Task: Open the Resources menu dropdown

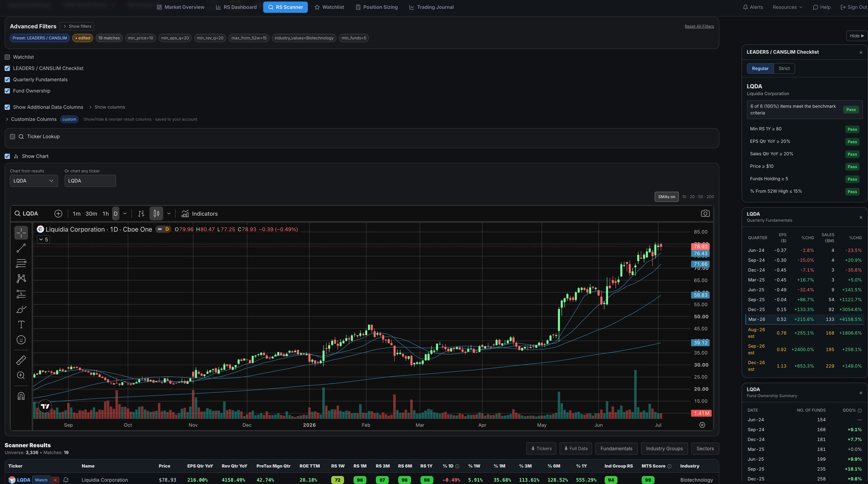Action: [x=787, y=7]
